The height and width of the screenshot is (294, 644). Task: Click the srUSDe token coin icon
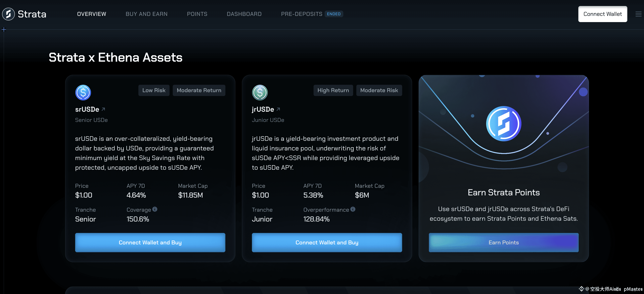83,93
